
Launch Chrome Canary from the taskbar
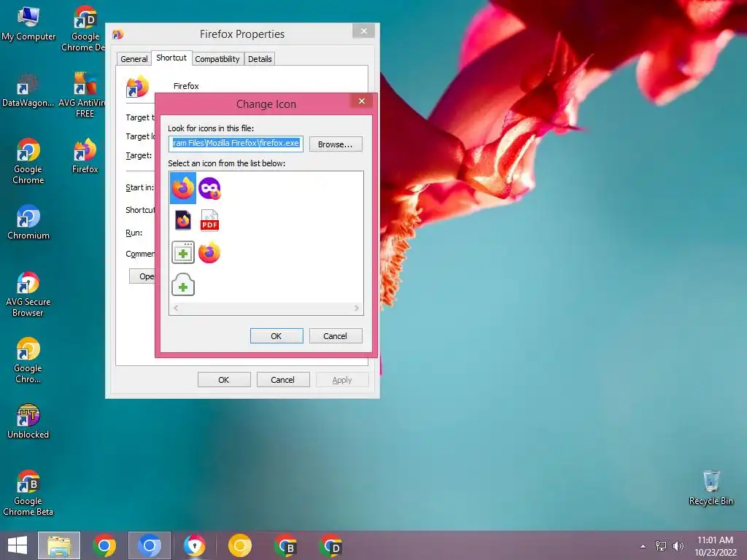click(x=239, y=545)
